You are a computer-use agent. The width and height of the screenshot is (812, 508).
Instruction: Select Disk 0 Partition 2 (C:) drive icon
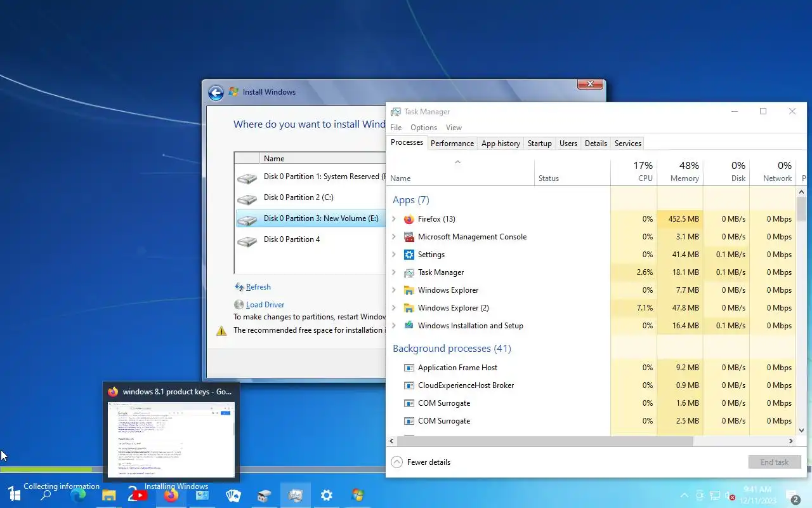tap(247, 199)
